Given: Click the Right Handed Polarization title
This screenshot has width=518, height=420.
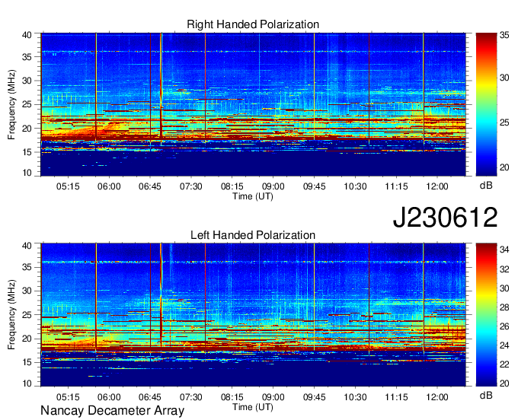Looking at the screenshot, I should (253, 24).
